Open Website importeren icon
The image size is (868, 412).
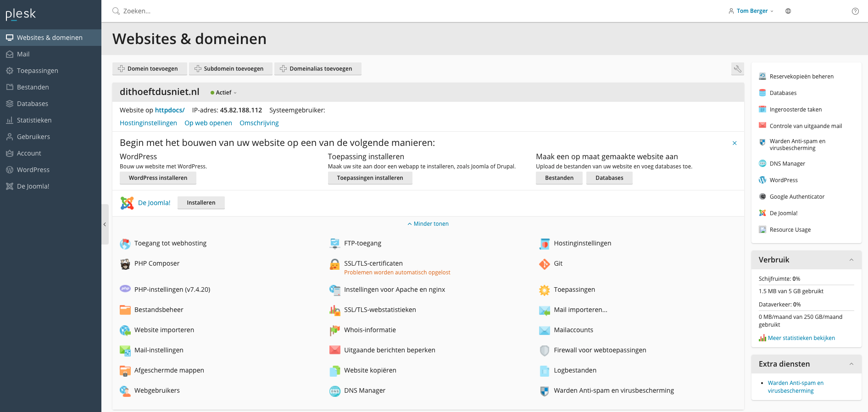pyautogui.click(x=125, y=330)
